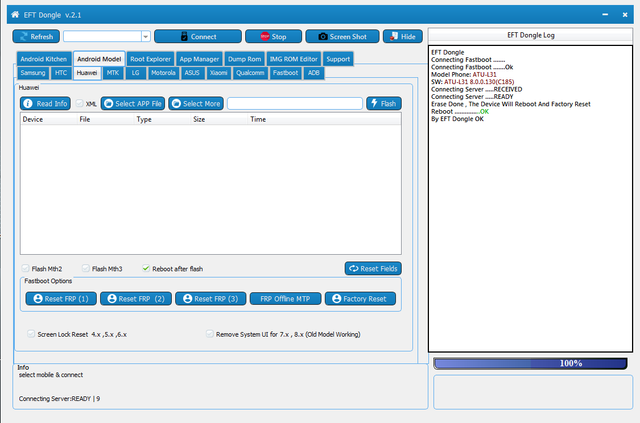This screenshot has width=640, height=423.
Task: Click Select APP File button
Action: pos(133,103)
